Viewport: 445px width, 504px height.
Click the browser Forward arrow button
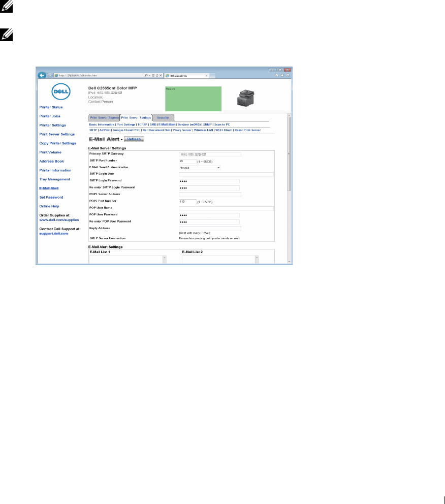[49, 75]
